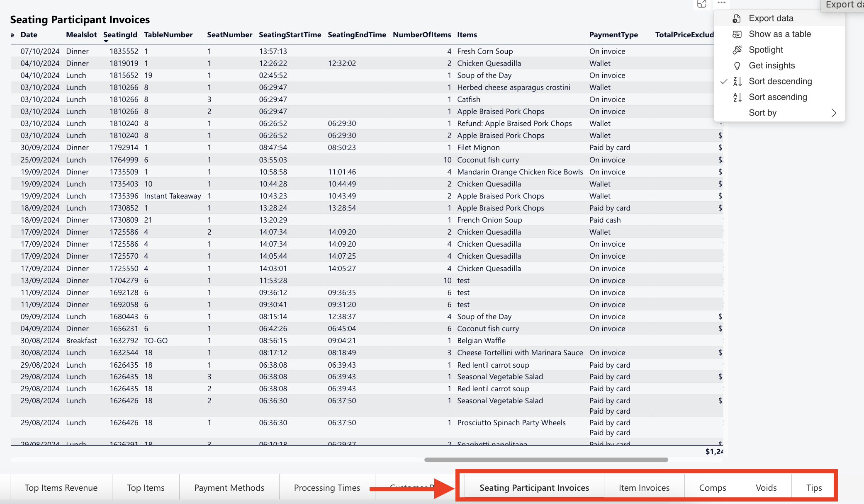
Task: Click the Export data icon in menu
Action: click(x=737, y=19)
